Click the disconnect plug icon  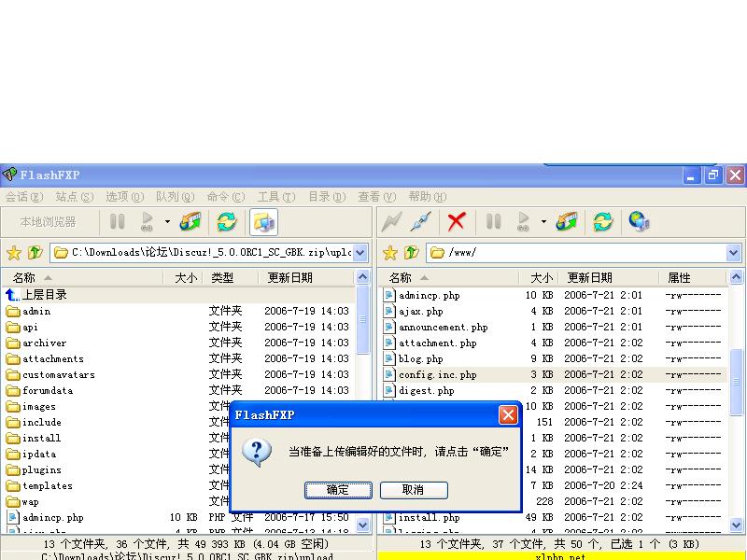click(421, 222)
